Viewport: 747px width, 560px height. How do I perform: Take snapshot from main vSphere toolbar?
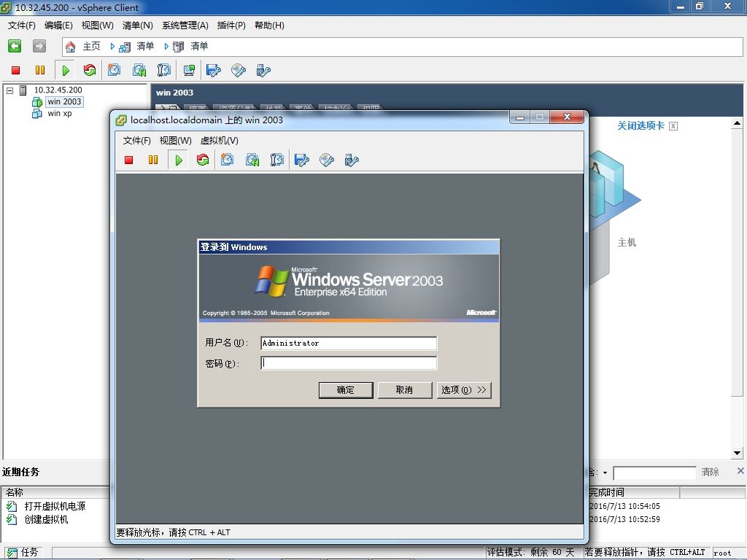[114, 70]
